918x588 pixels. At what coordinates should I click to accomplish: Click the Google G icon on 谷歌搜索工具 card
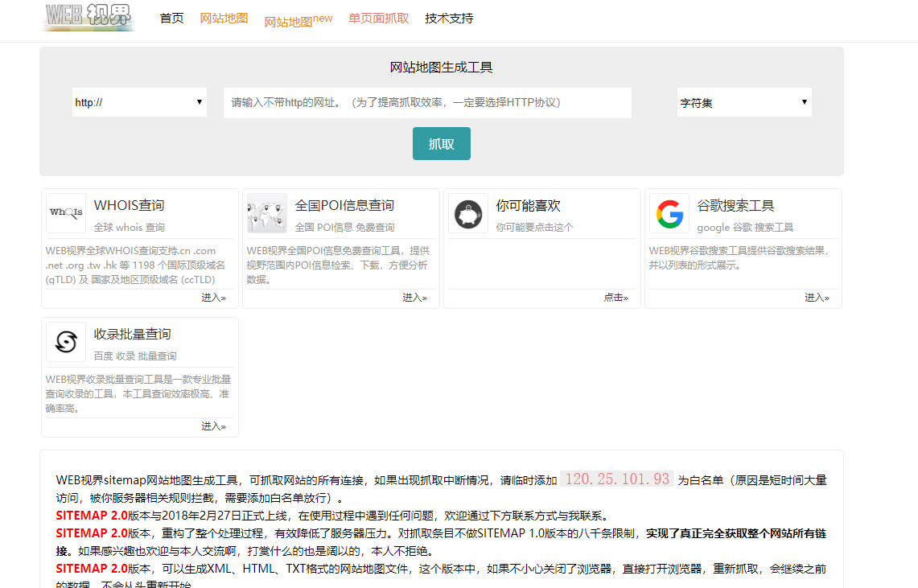(669, 213)
